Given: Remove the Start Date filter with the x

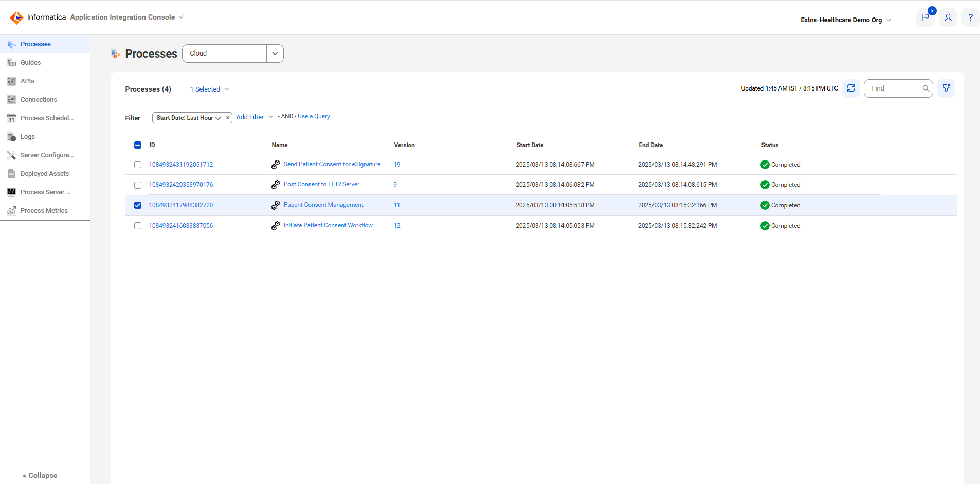Looking at the screenshot, I should (228, 118).
